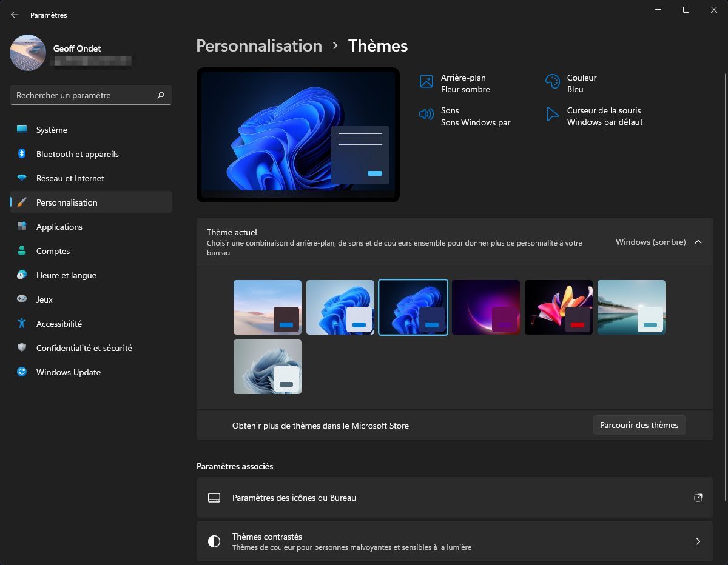Viewport: 728px width, 565px height.
Task: Go to Accessibilité settings
Action: pyautogui.click(x=91, y=324)
